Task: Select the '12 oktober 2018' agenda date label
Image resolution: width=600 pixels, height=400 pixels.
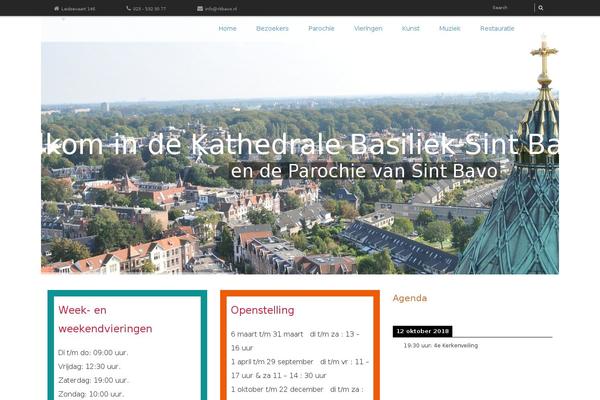Action: click(422, 331)
